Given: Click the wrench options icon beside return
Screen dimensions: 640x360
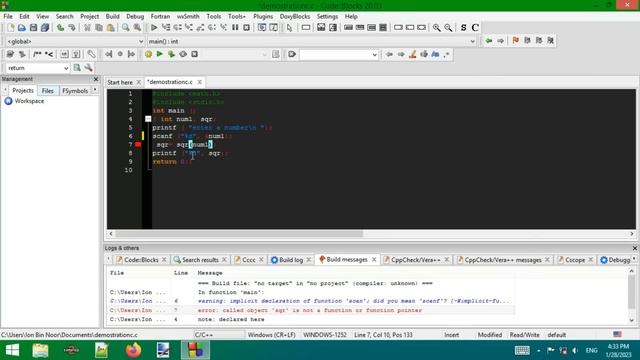Looking at the screenshot, I should 89,68.
